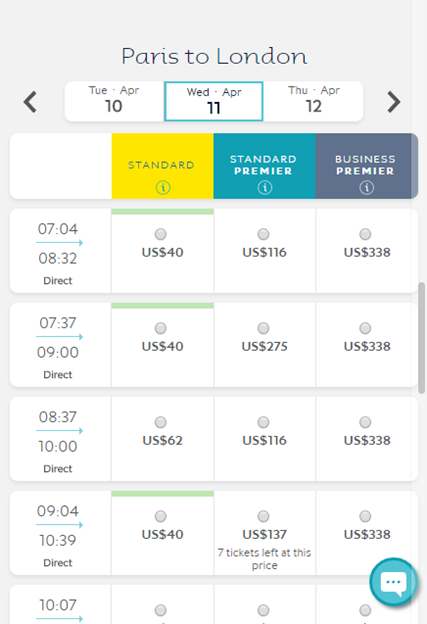The height and width of the screenshot is (624, 427).
Task: Click the yellow Standard column header
Action: [x=162, y=166]
